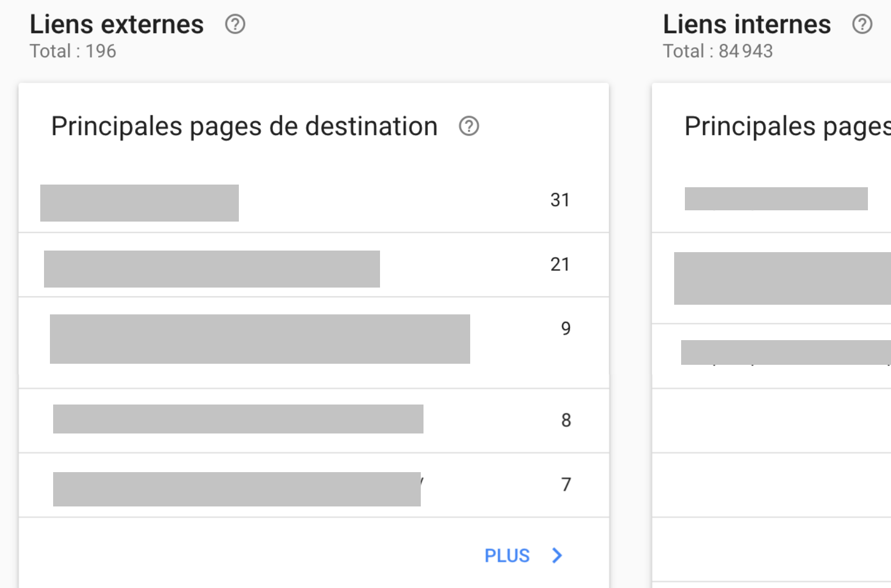
Task: Click the Liens externes heading
Action: pyautogui.click(x=116, y=24)
